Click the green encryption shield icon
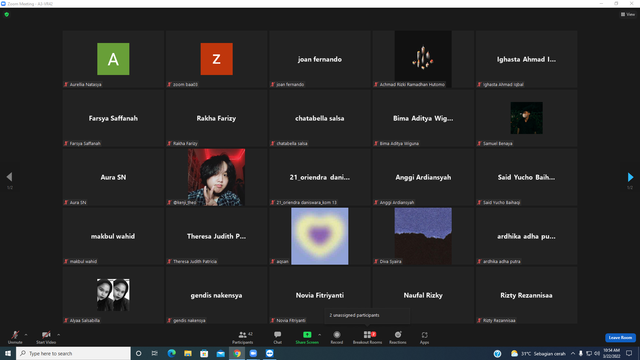The width and height of the screenshot is (640, 360). tap(7, 14)
